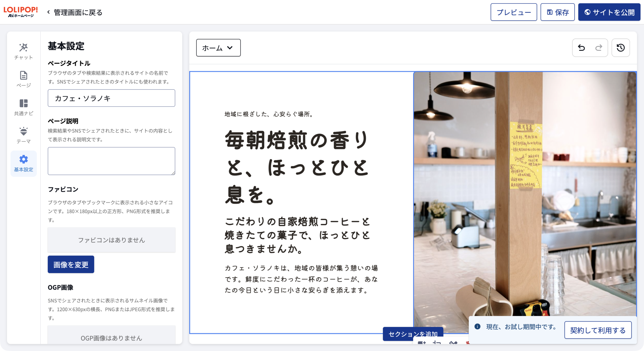Image resolution: width=644 pixels, height=351 pixels.
Task: Open the テーマ sidebar panel
Action: click(23, 135)
